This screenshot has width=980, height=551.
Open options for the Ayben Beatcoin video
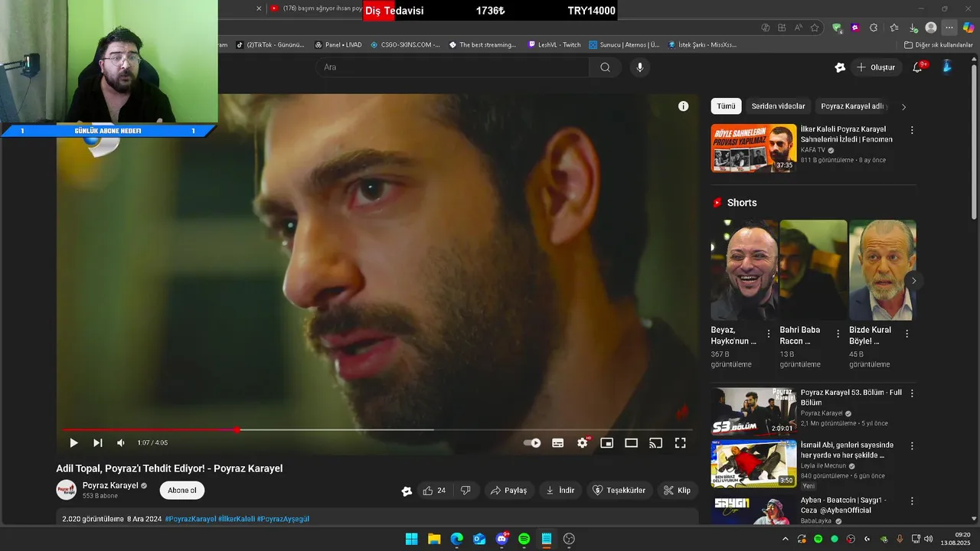tap(912, 501)
